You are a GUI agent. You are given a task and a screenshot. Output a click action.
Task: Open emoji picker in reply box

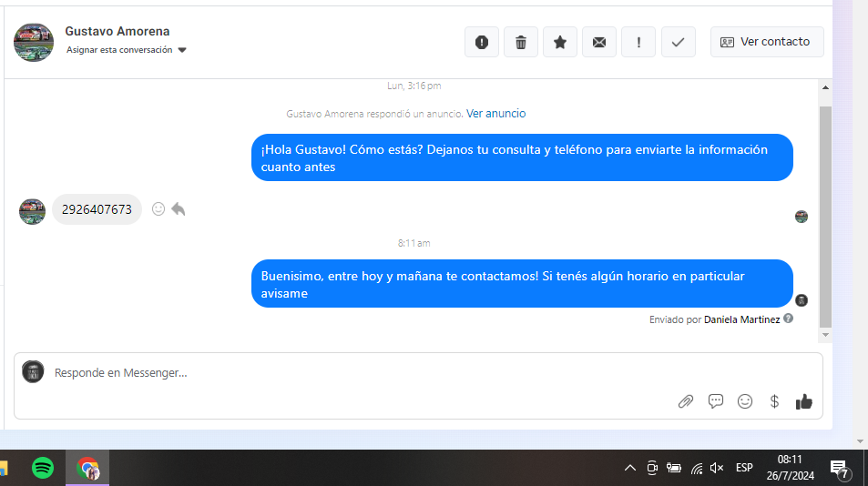(x=745, y=401)
